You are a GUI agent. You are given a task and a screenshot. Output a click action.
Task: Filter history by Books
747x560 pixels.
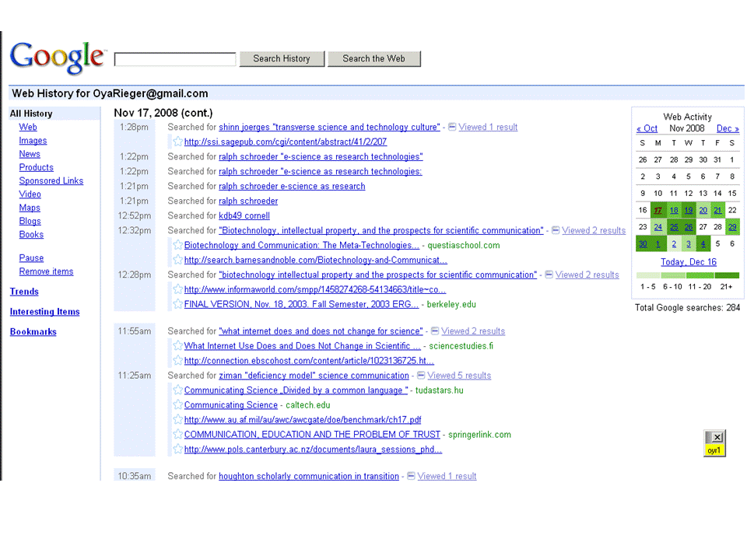pyautogui.click(x=31, y=234)
